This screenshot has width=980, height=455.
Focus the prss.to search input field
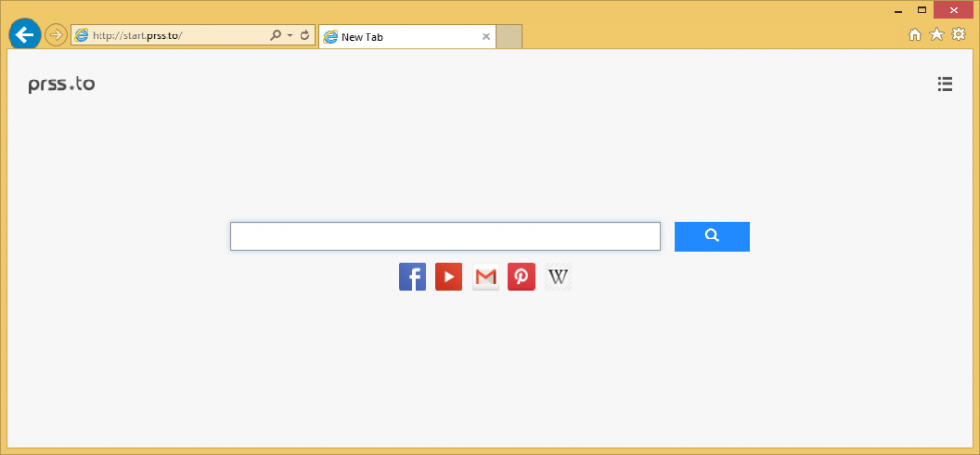pos(445,237)
